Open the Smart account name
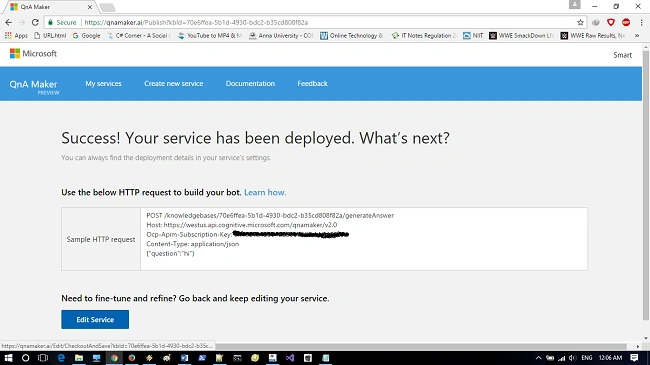Image resolution: width=650 pixels, height=365 pixels. (x=622, y=55)
